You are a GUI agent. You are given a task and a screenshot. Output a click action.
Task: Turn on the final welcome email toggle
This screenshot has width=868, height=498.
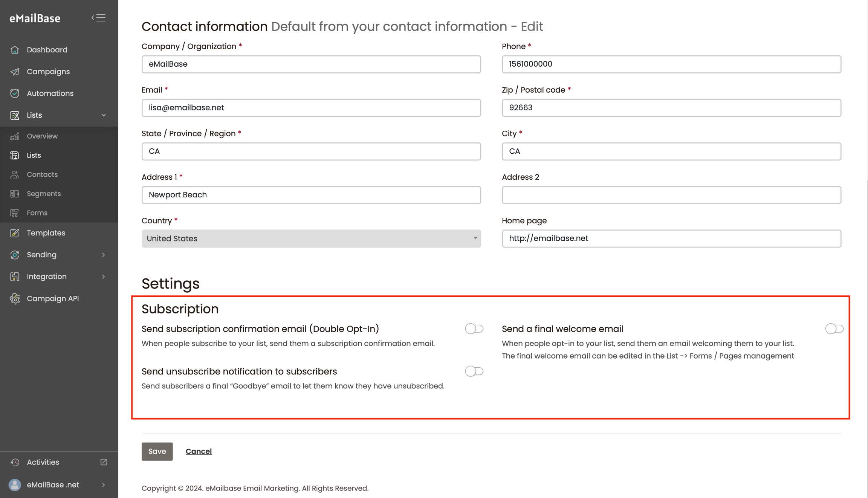834,329
